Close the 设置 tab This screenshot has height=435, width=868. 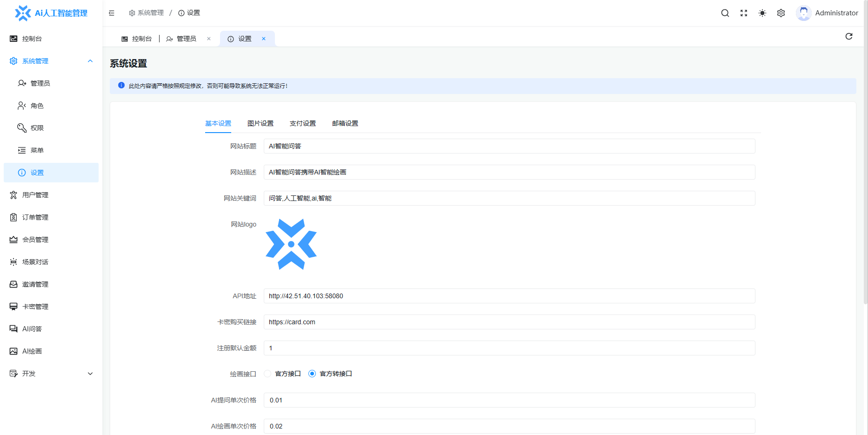click(264, 39)
